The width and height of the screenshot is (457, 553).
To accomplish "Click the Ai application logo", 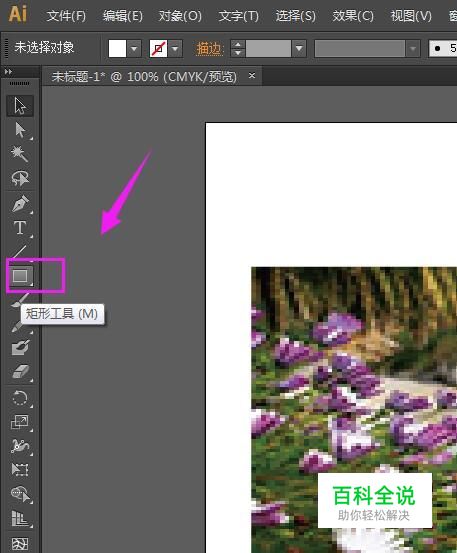I will (x=18, y=14).
